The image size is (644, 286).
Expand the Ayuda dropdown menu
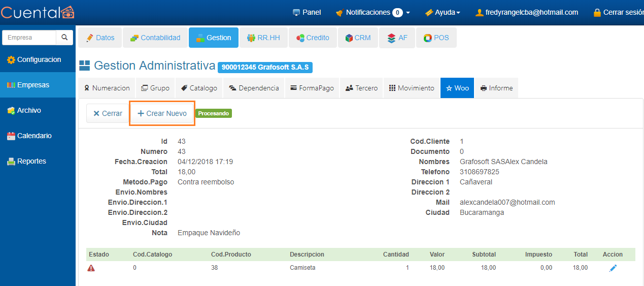pos(443,12)
